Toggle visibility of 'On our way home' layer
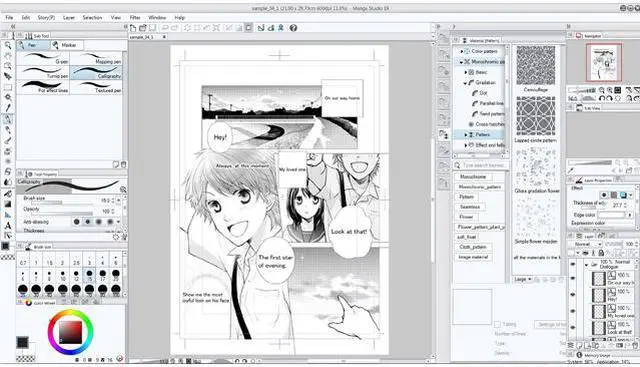The width and height of the screenshot is (640, 367). tap(572, 279)
